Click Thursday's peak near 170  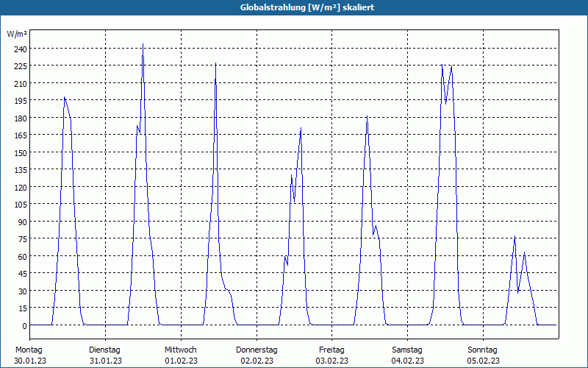(x=301, y=128)
